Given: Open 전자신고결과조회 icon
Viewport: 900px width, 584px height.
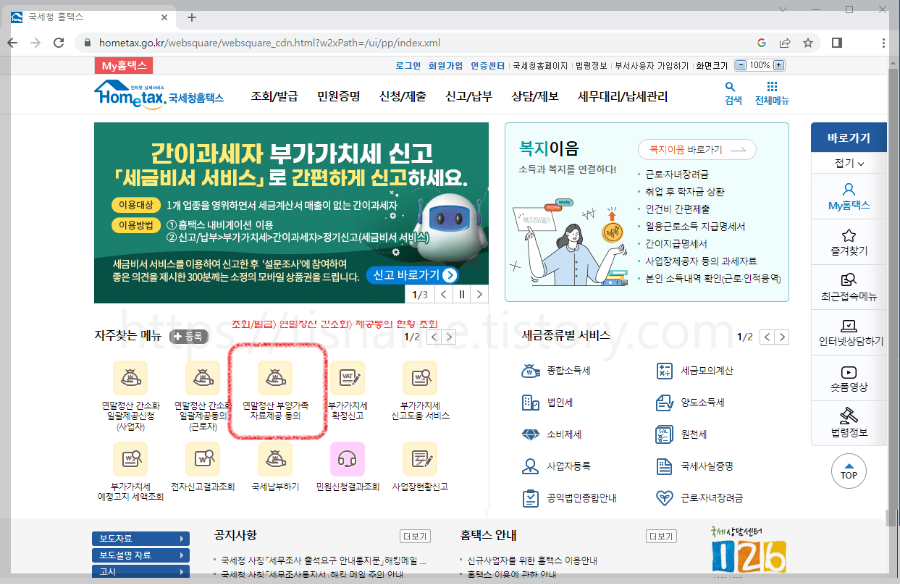Looking at the screenshot, I should point(203,459).
